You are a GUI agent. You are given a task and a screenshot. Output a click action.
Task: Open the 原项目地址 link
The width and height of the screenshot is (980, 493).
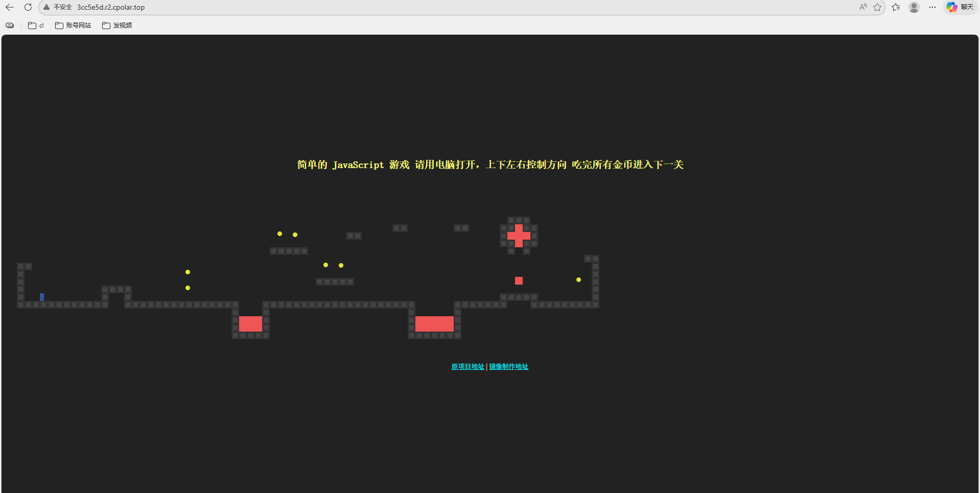468,367
